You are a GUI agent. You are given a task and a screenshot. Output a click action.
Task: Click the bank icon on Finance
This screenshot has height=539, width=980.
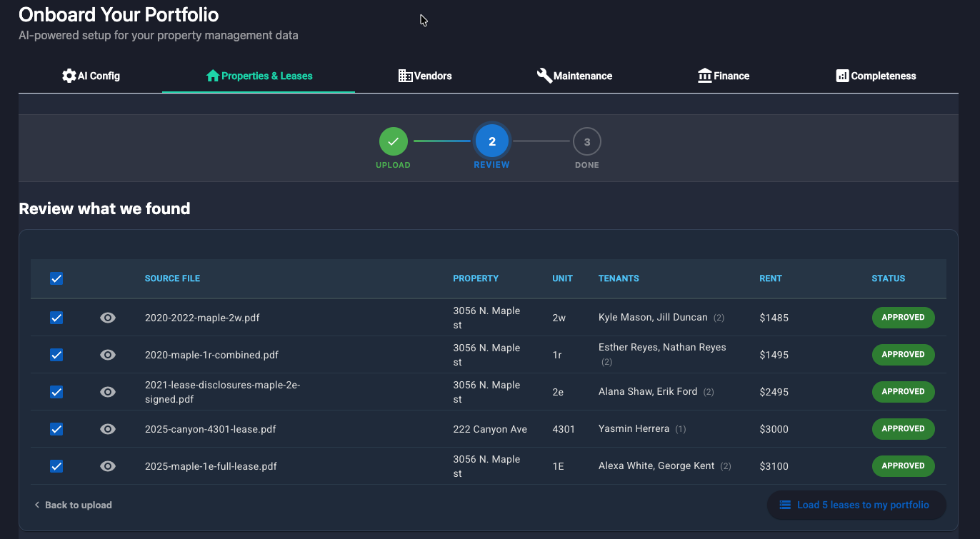(705, 76)
